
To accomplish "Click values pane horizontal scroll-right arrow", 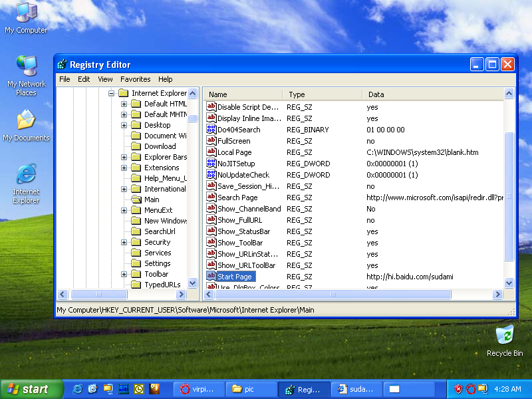I will (497, 294).
